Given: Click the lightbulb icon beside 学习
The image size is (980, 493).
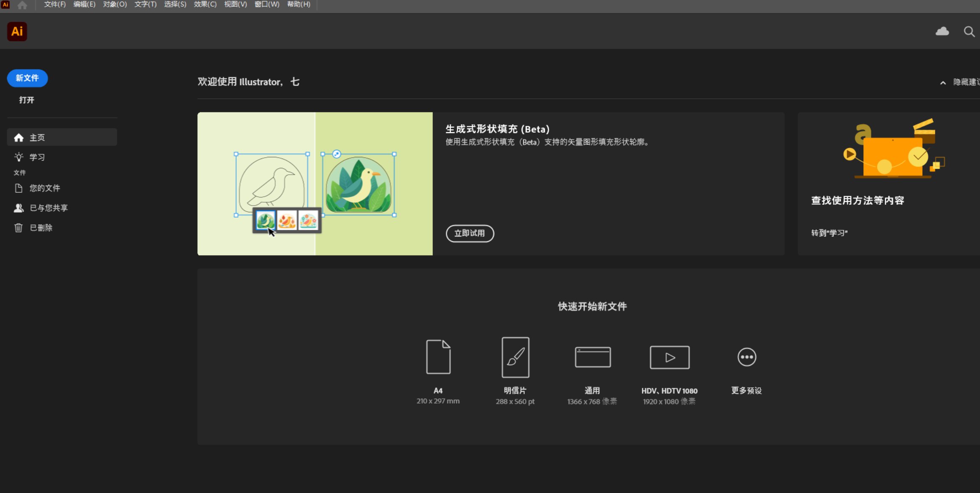Looking at the screenshot, I should [x=19, y=157].
